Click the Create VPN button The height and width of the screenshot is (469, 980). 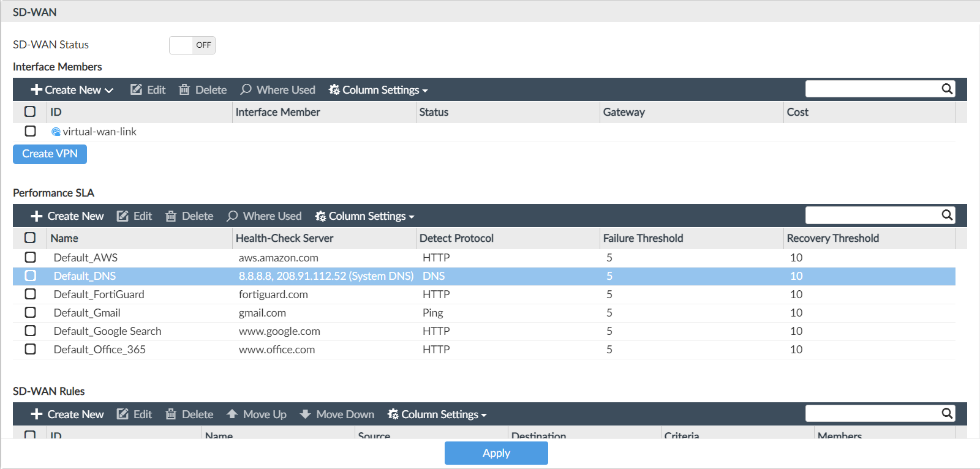point(50,154)
